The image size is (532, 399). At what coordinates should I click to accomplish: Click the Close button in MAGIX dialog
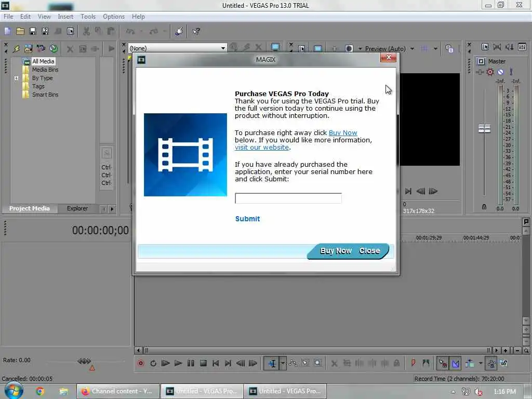369,251
